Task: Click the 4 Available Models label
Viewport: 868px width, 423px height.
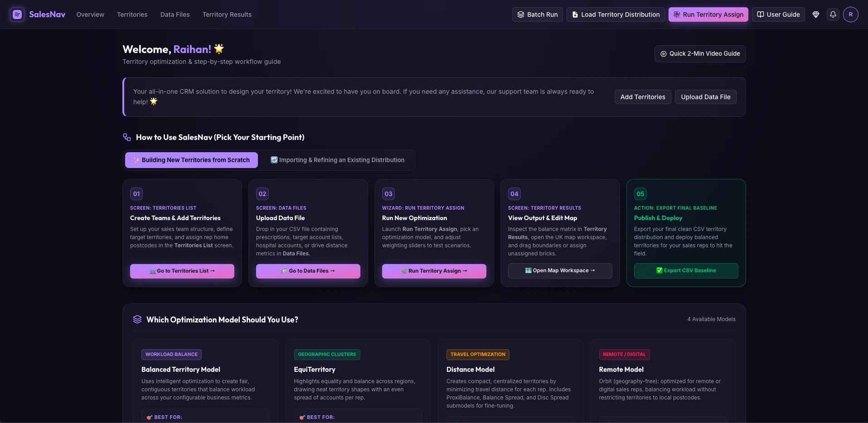Action: [711, 319]
